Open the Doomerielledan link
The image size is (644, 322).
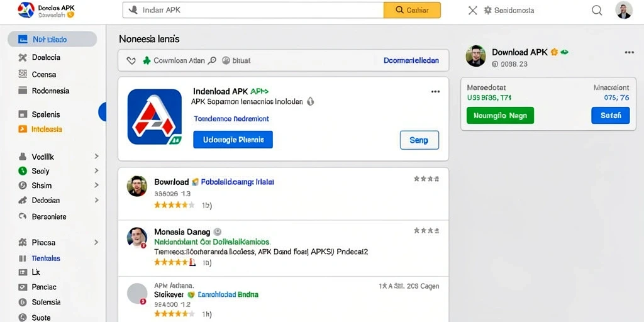click(411, 60)
